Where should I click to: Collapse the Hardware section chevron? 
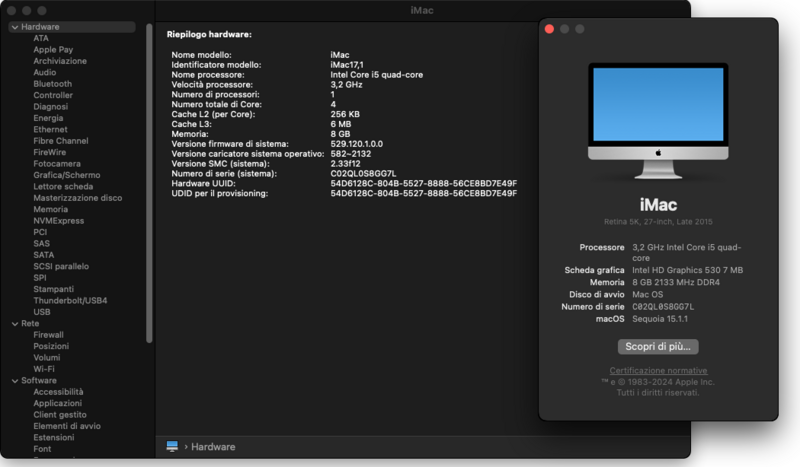tap(15, 27)
